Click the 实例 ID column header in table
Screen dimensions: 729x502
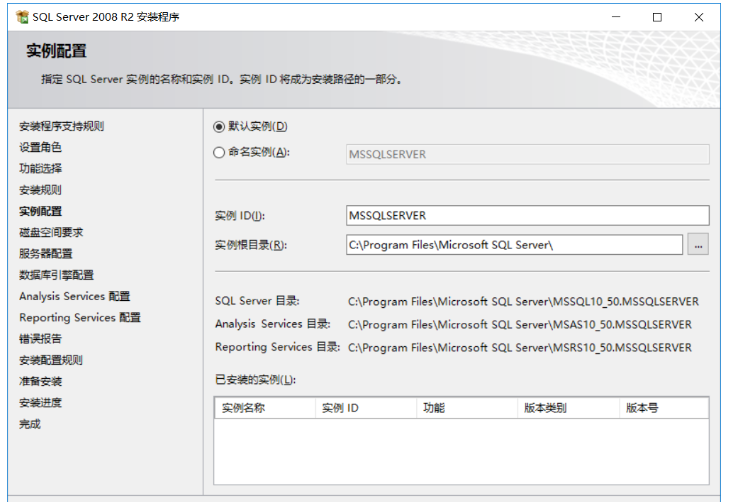366,408
